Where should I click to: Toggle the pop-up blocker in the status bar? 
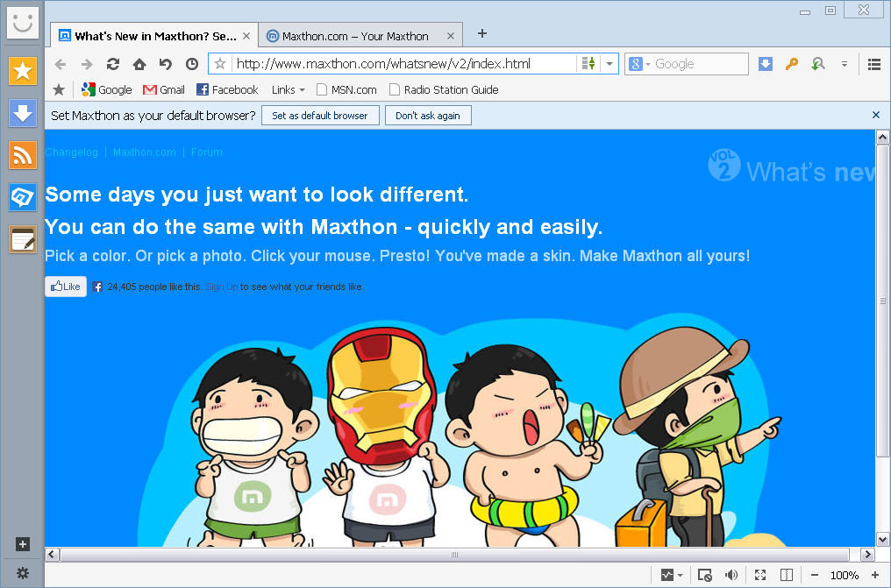(704, 575)
